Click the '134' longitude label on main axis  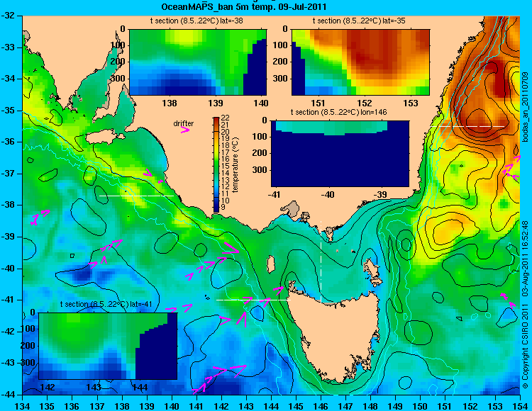(x=23, y=406)
